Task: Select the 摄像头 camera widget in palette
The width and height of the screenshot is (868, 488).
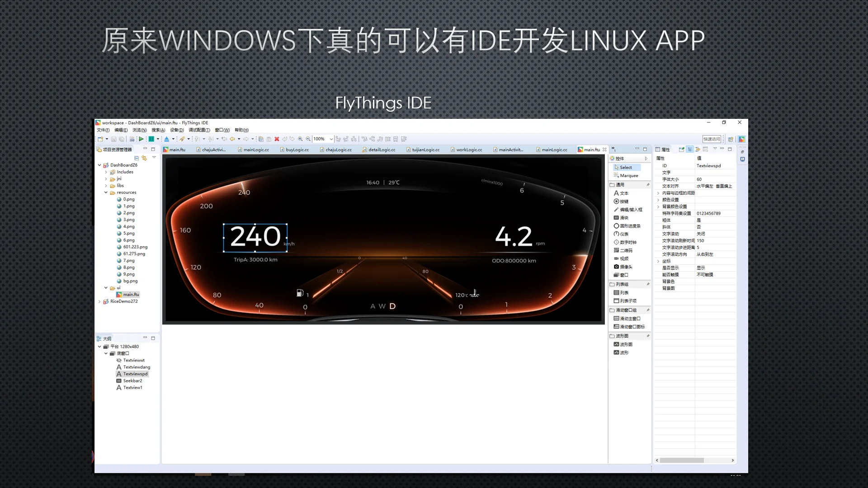Action: (x=623, y=267)
